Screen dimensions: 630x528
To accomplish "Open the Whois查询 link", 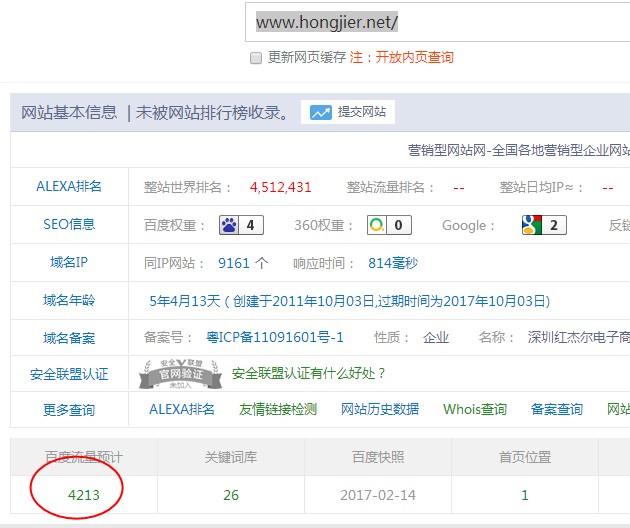I will point(475,409).
